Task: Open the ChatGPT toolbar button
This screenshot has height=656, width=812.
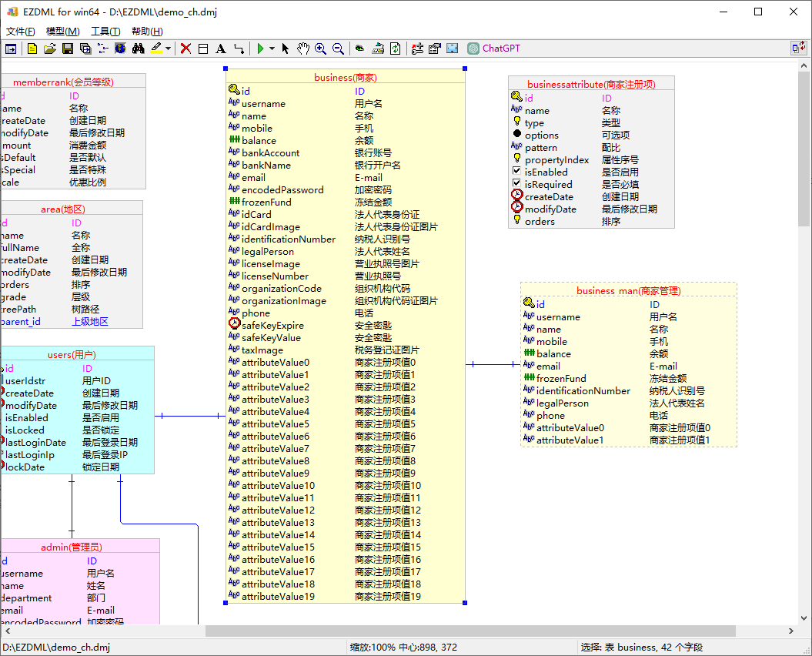Action: click(x=493, y=49)
